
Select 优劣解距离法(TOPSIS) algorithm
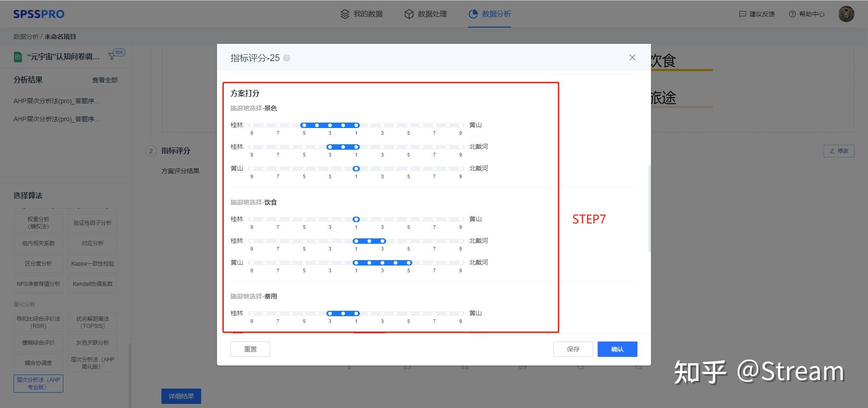click(93, 322)
